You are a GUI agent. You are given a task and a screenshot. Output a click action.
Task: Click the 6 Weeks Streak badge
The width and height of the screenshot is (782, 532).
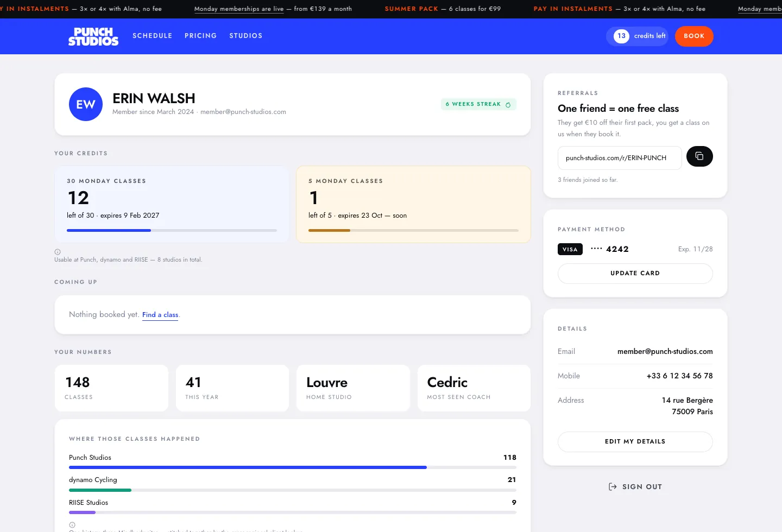coord(478,104)
